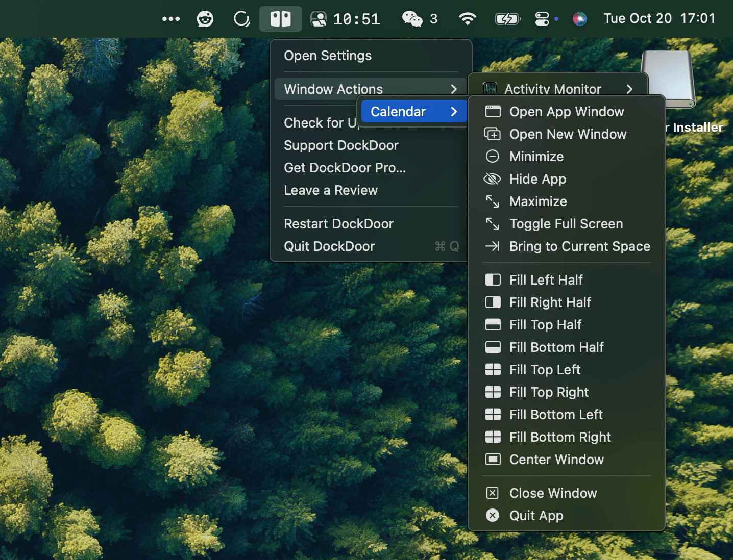The width and height of the screenshot is (733, 560).
Task: Select Get DockDoor Pro… menu entry
Action: [371, 168]
